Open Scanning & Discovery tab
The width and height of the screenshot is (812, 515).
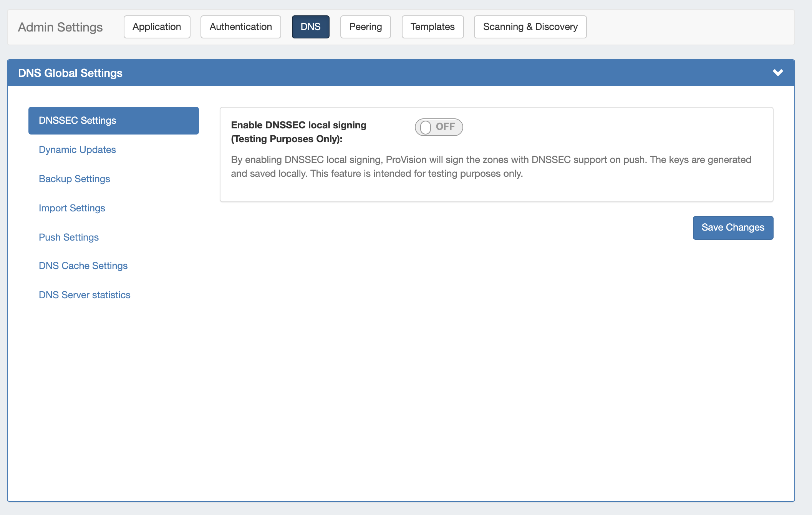click(x=530, y=27)
